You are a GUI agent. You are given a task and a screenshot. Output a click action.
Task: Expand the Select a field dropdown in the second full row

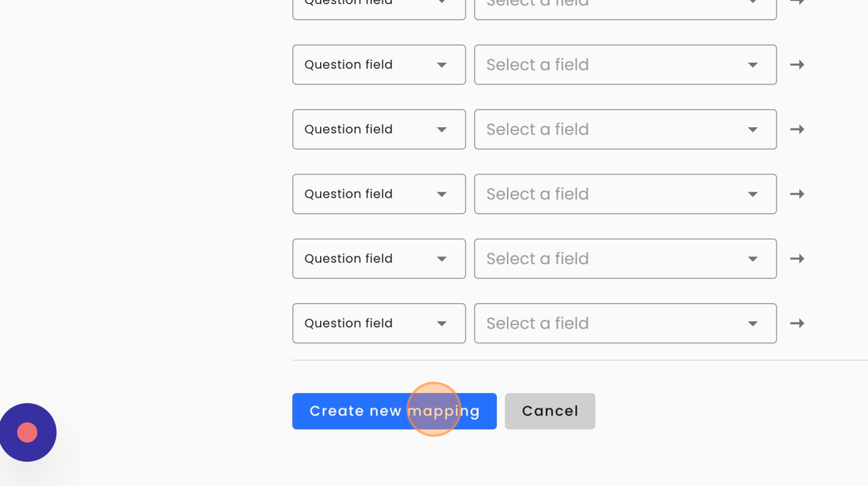(625, 129)
